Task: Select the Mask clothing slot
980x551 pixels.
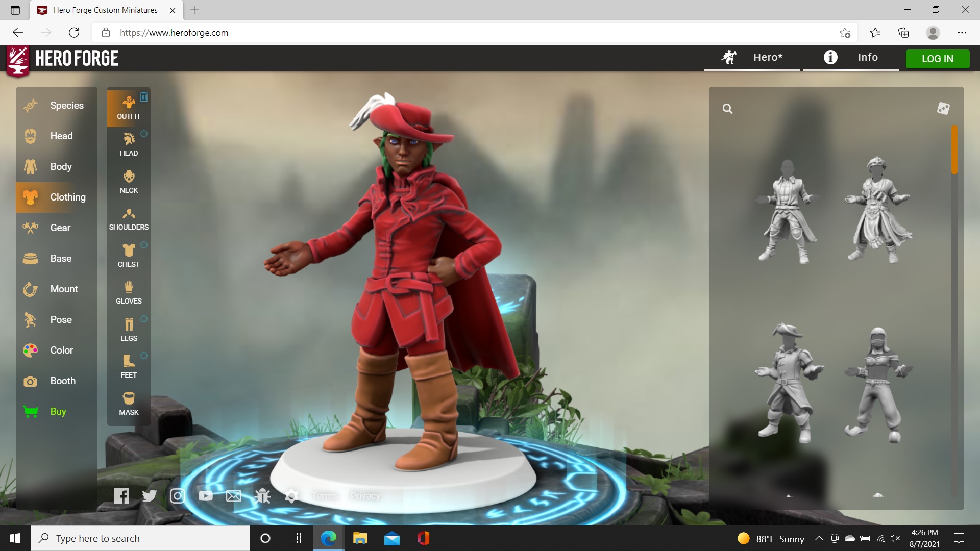Action: tap(129, 404)
